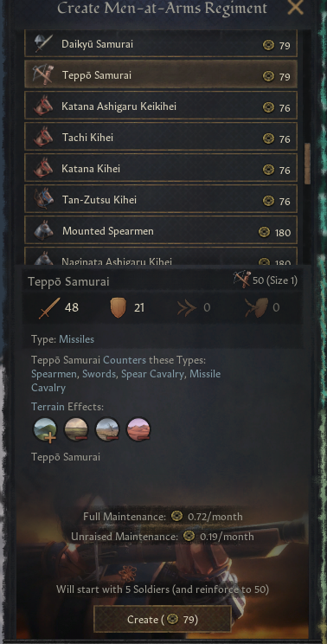Viewport: 327px width, 644px height.
Task: Close the Create Men-at-Arms Regiment window
Action: pos(295,8)
